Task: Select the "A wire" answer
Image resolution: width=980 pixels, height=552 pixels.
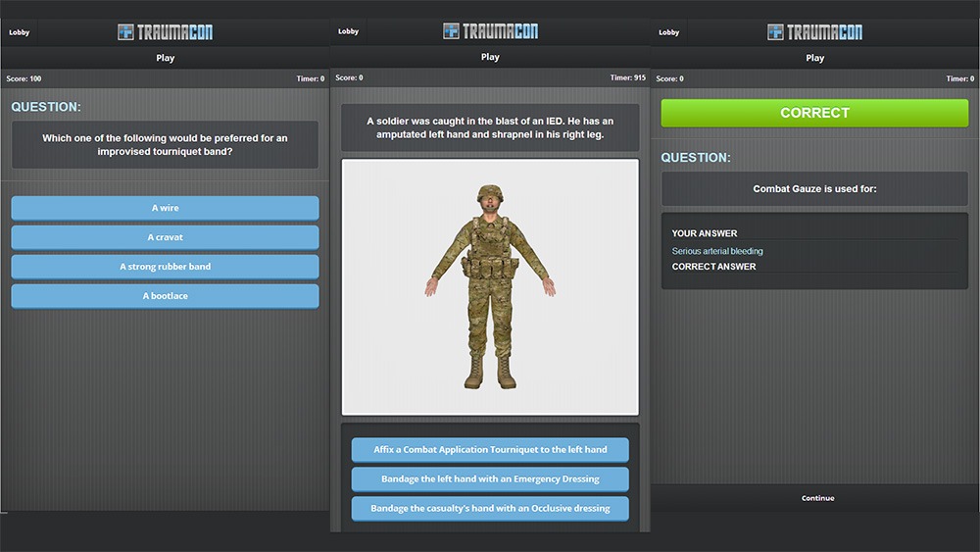Action: (165, 208)
